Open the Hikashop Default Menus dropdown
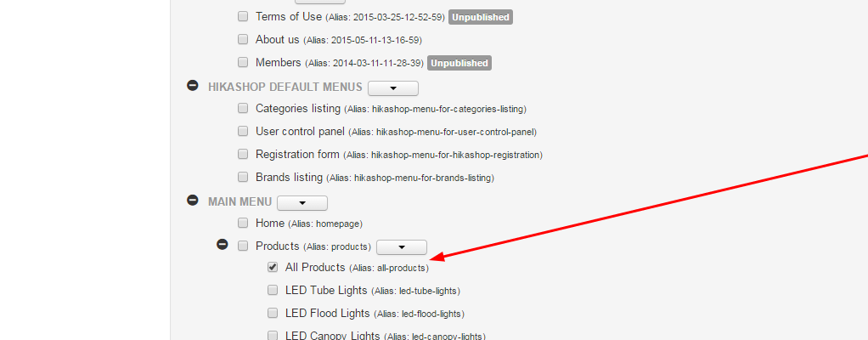This screenshot has height=340, width=868. coord(393,88)
